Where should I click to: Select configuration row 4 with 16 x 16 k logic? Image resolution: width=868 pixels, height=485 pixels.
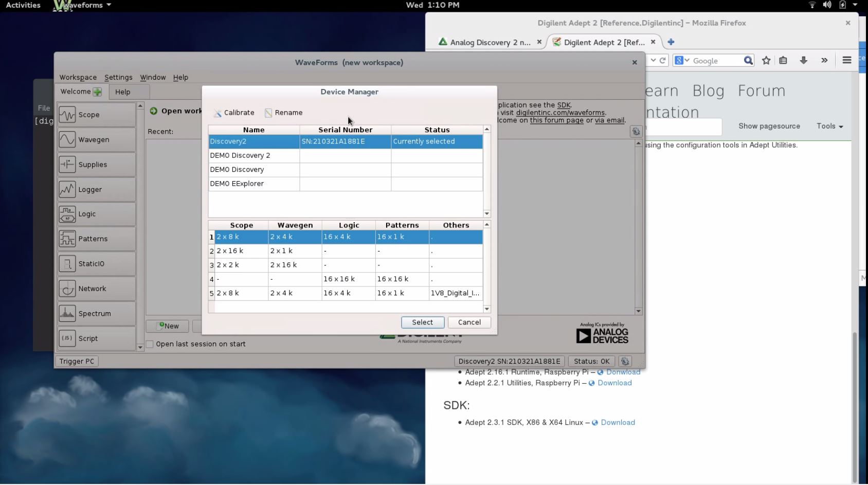(x=346, y=279)
